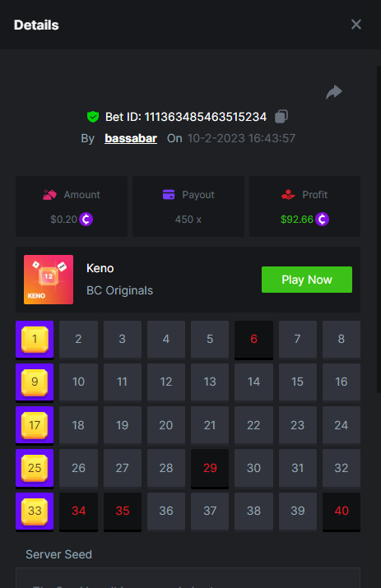
Task: Click the green verified shield icon
Action: point(93,117)
